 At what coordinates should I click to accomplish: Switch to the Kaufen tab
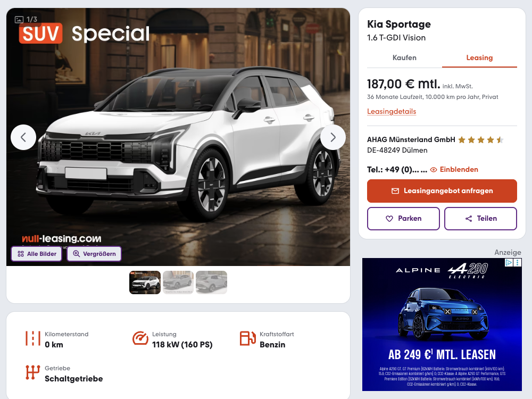click(x=404, y=57)
